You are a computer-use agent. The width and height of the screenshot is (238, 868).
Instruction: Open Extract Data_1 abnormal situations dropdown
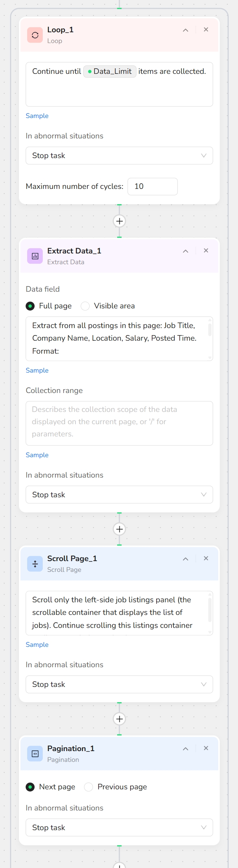(119, 495)
